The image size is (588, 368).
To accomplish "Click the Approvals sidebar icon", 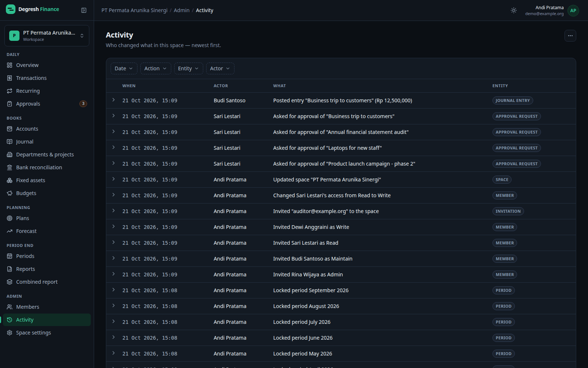I will pos(10,104).
